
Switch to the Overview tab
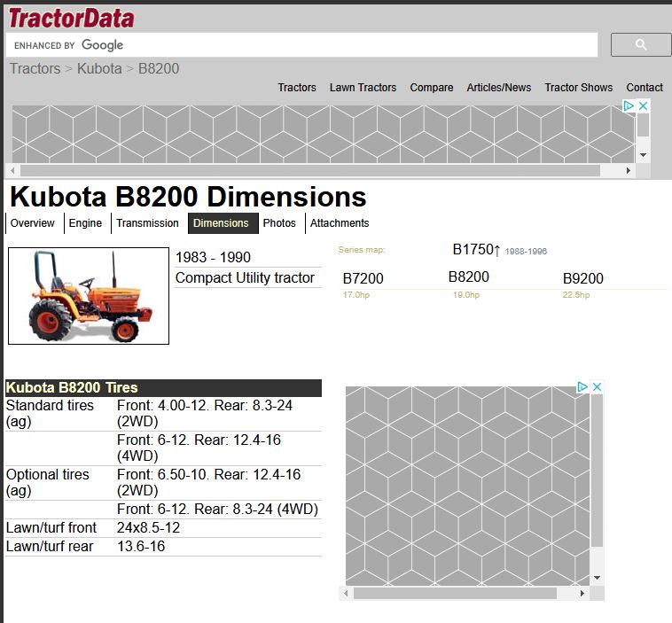(33, 223)
